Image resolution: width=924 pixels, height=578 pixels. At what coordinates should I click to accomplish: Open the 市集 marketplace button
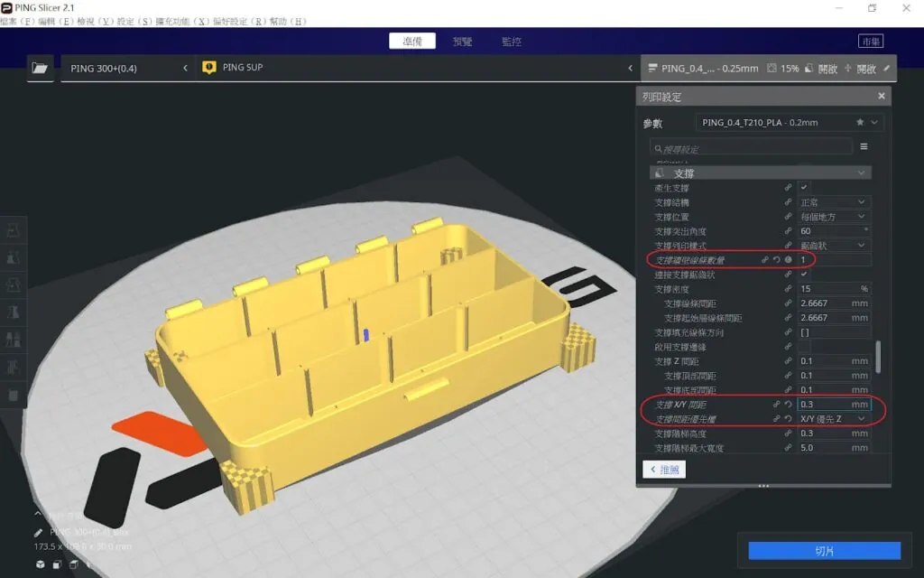click(x=871, y=42)
